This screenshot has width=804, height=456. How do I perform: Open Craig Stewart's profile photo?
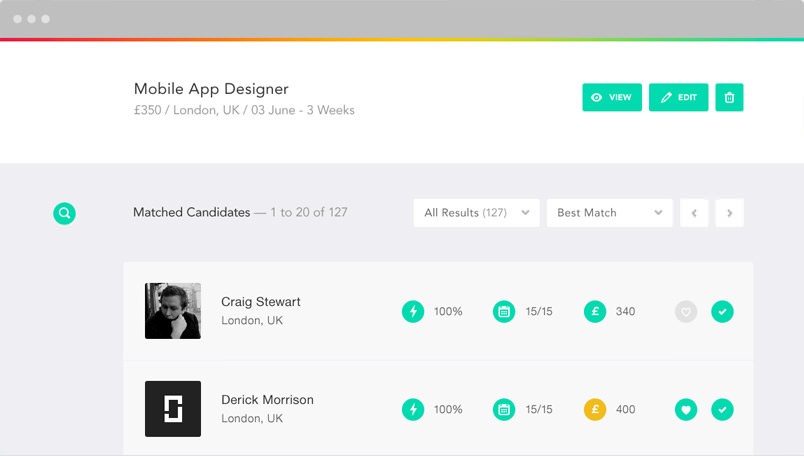click(173, 311)
